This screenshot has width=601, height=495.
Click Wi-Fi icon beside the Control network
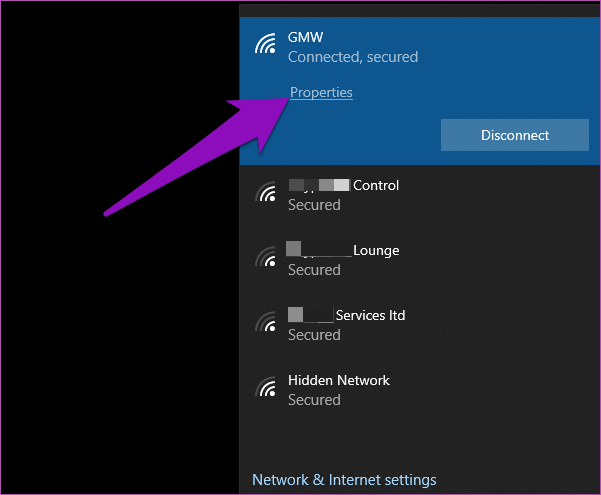point(265,192)
